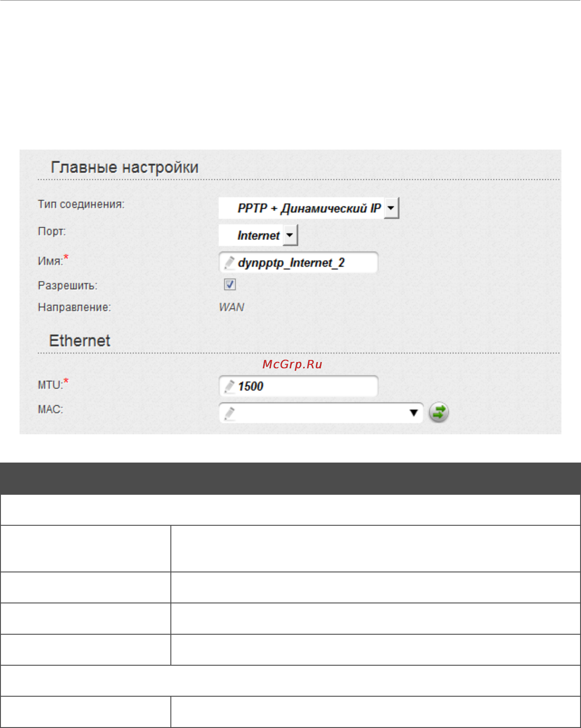Click the Тип соединения label
581x728 pixels.
pos(81,204)
